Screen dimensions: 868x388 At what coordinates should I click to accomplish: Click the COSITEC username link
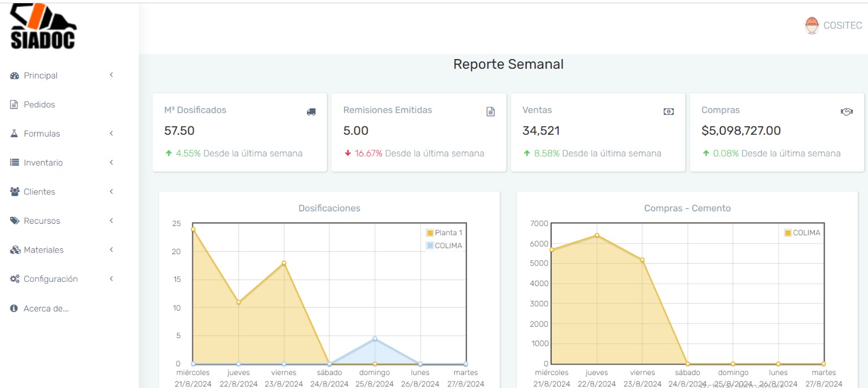click(843, 25)
